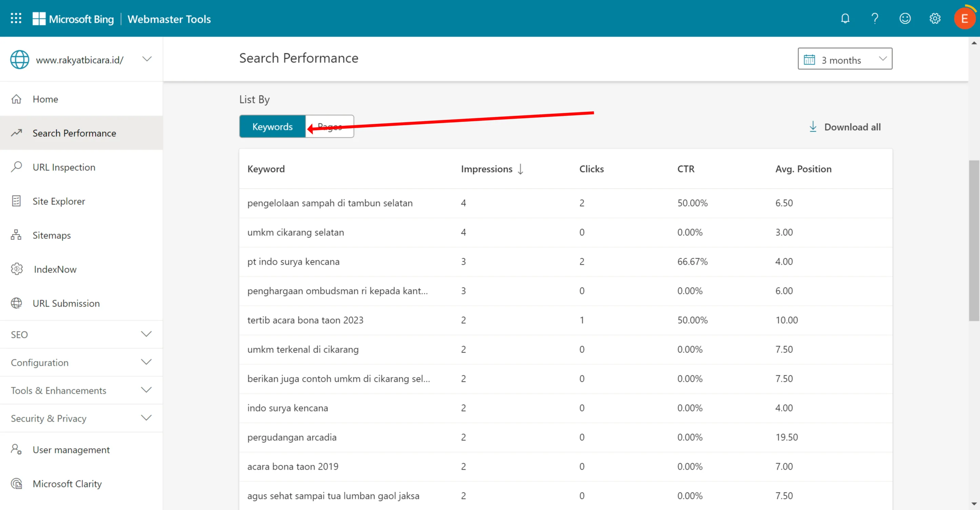Click scrollbar up arrow

[974, 43]
